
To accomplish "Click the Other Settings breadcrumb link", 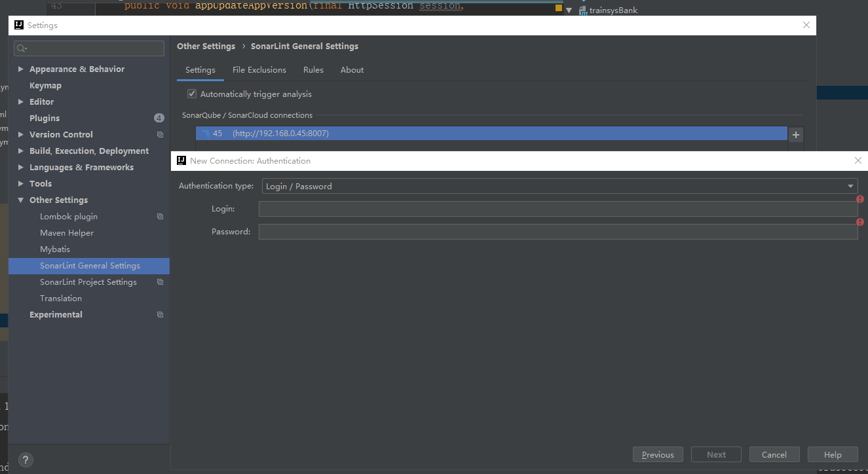I will pos(206,46).
